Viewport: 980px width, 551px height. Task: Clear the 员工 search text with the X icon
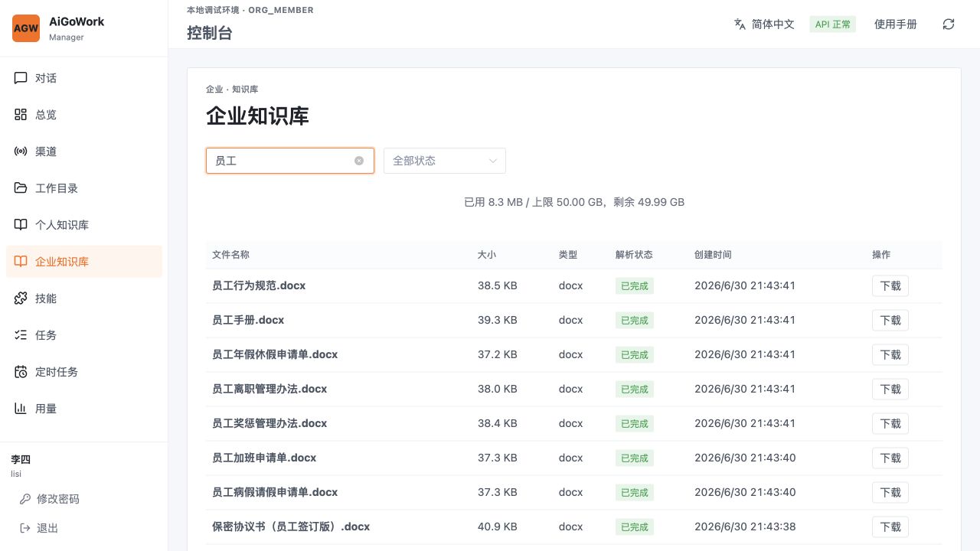click(x=358, y=161)
